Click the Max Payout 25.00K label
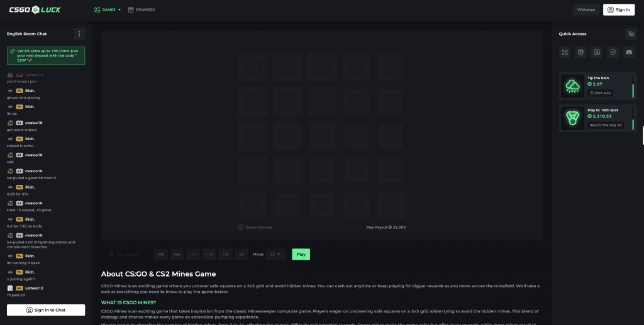 pyautogui.click(x=386, y=227)
